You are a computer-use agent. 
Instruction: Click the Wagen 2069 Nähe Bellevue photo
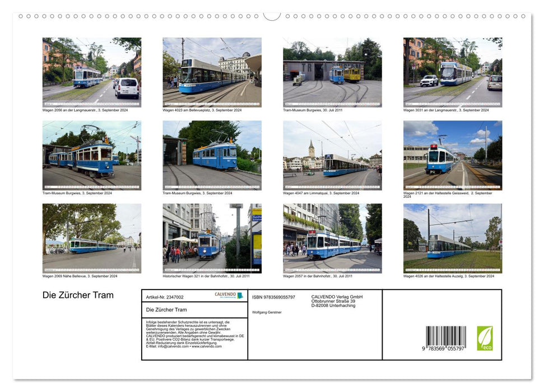tap(92, 239)
